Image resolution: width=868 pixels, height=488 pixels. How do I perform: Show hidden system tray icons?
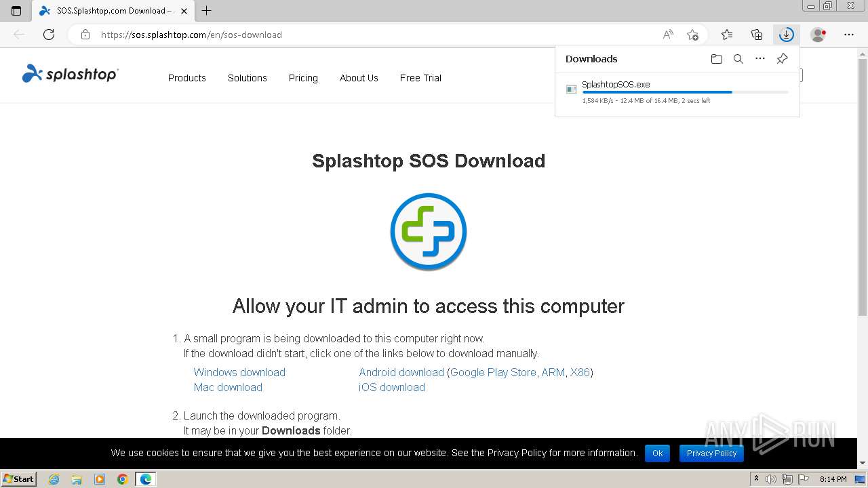point(756,479)
